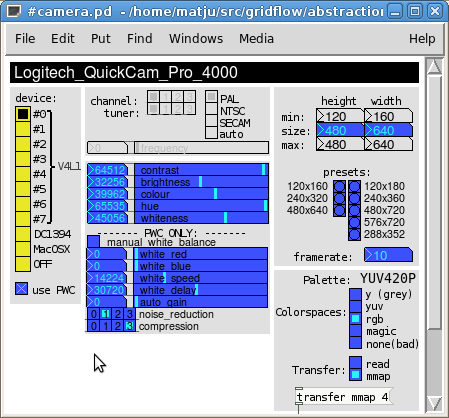Select the DC1394 device cell
This screenshot has width=449, height=418.
pyautogui.click(x=23, y=234)
